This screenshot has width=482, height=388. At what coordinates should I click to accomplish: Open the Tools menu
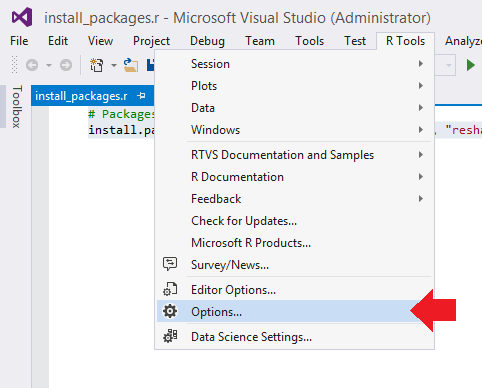[x=310, y=41]
